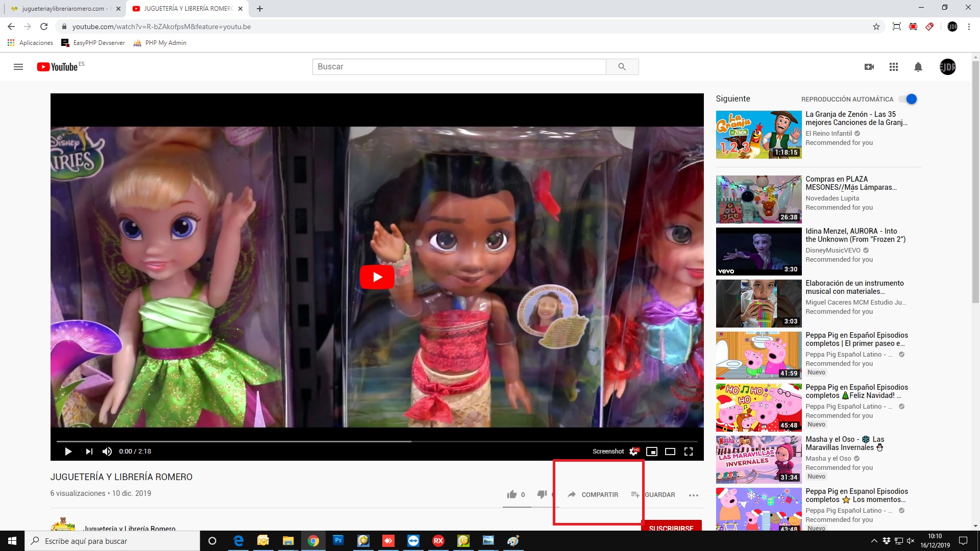Close the jugueteriaylibreriaromero.com tab
This screenshot has width=980, height=551.
click(118, 9)
